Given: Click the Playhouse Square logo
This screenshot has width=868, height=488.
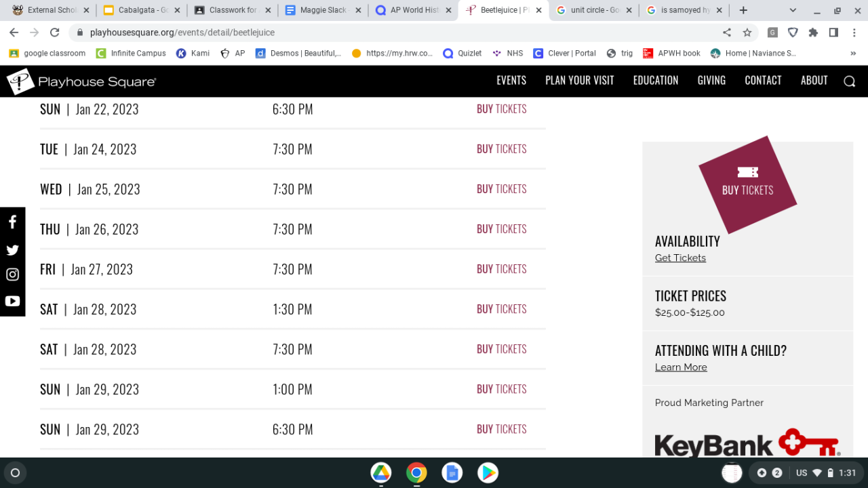Looking at the screenshot, I should (81, 81).
